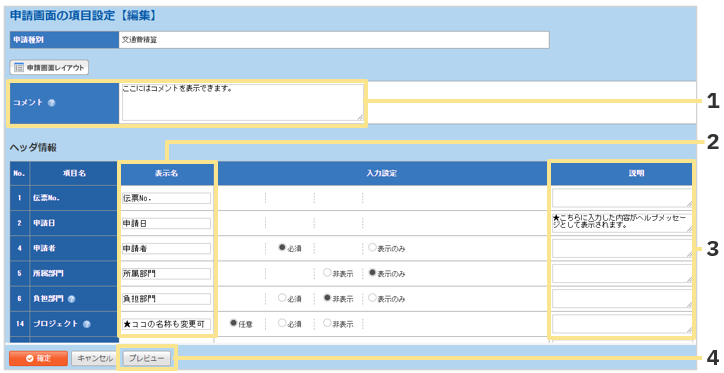The image size is (724, 373).
Task: Select 非表示 radio for 負担部門 row
Action: point(327,298)
